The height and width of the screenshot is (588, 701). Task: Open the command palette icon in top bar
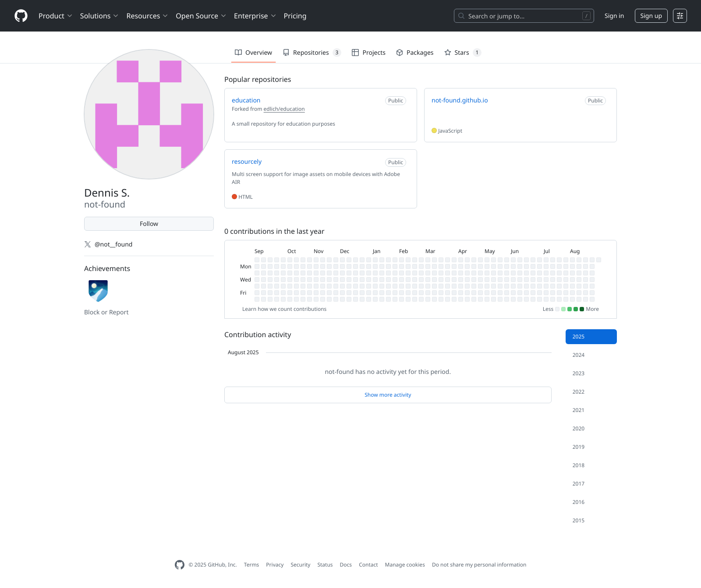(x=680, y=16)
